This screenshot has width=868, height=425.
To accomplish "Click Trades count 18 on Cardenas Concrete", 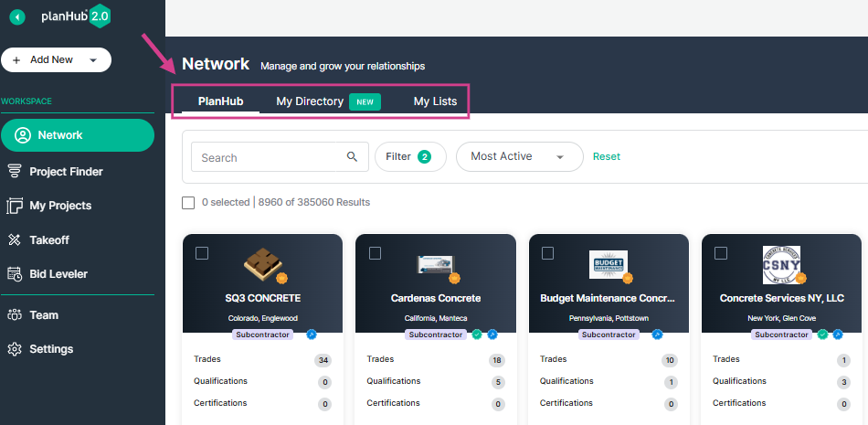I will (x=496, y=361).
